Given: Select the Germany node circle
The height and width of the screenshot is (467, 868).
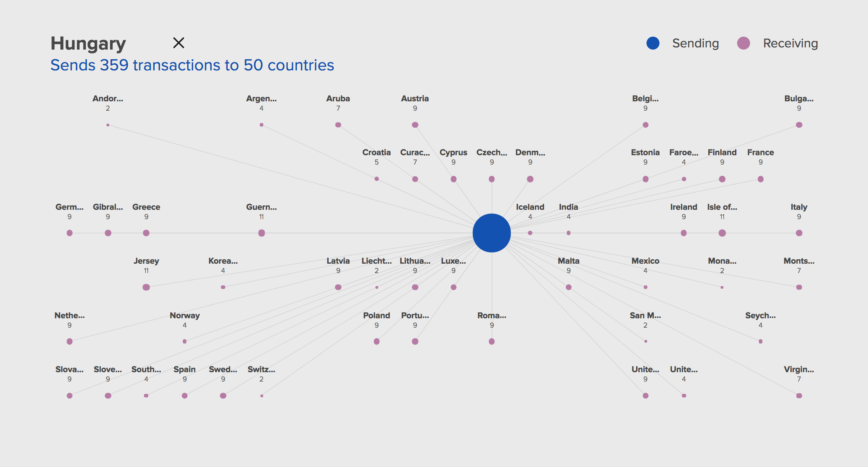Looking at the screenshot, I should pyautogui.click(x=70, y=233).
